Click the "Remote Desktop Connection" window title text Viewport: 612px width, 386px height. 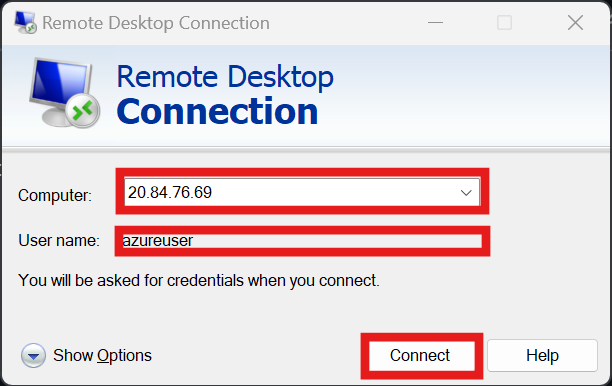(x=156, y=23)
